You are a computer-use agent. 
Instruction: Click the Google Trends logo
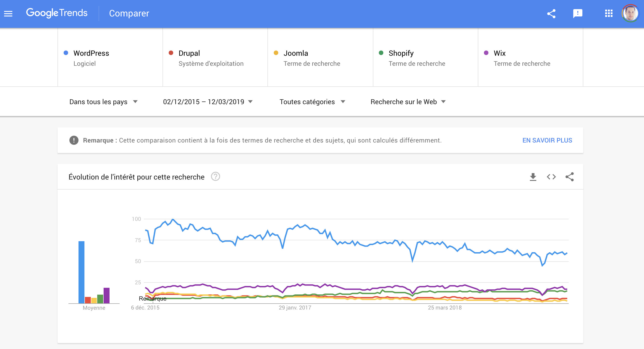57,13
